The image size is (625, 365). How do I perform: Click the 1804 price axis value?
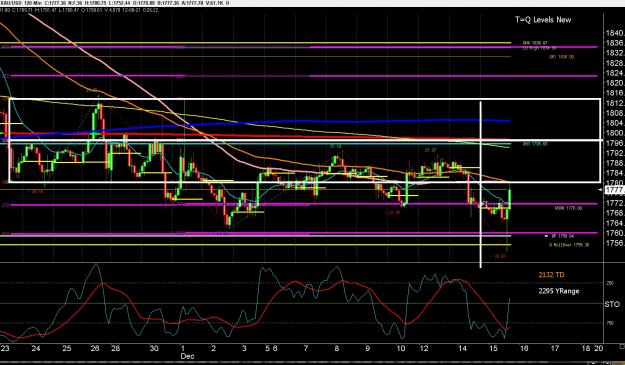tap(615, 123)
